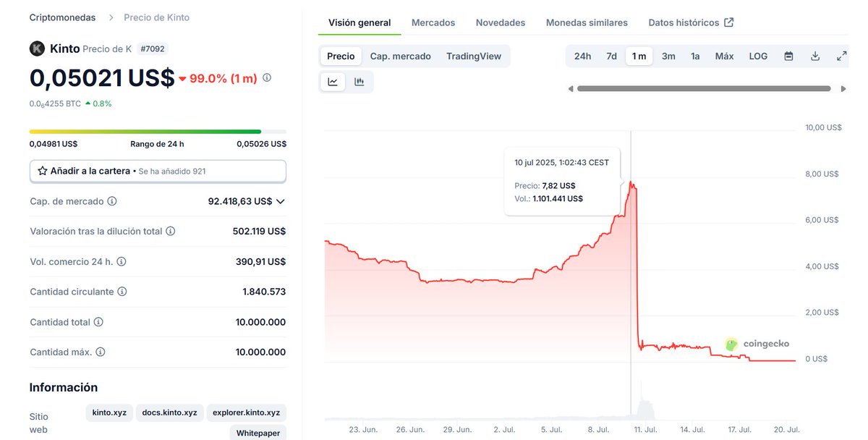Click the 23. Jun. date axis label

[364, 429]
